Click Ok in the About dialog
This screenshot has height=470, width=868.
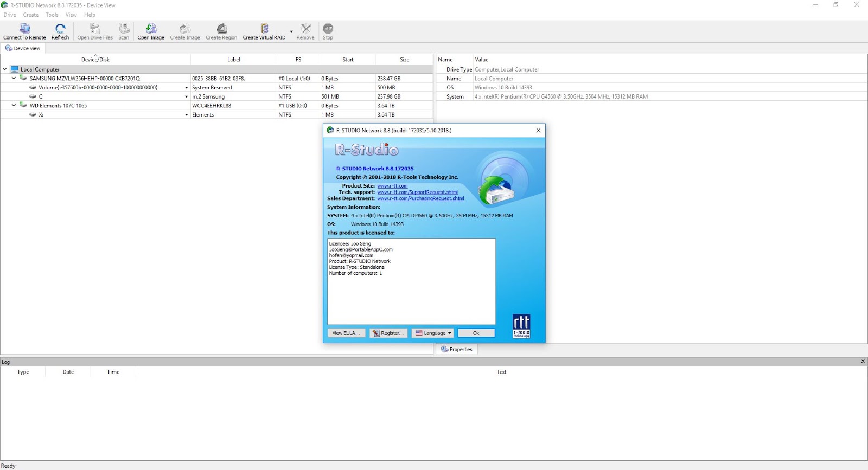click(x=476, y=333)
